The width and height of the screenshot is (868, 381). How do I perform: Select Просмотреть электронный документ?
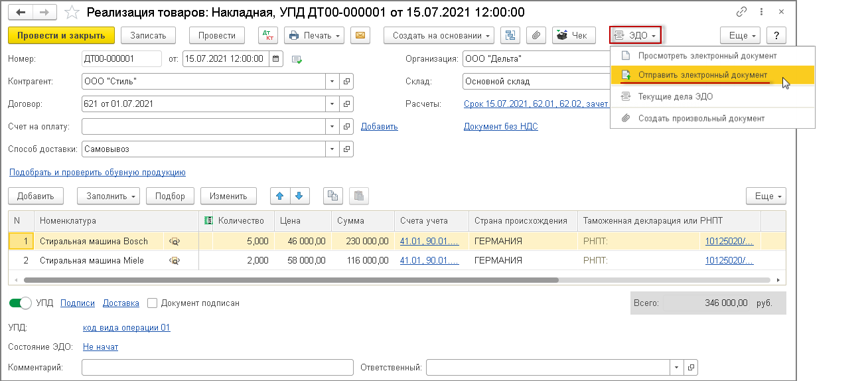click(713, 56)
